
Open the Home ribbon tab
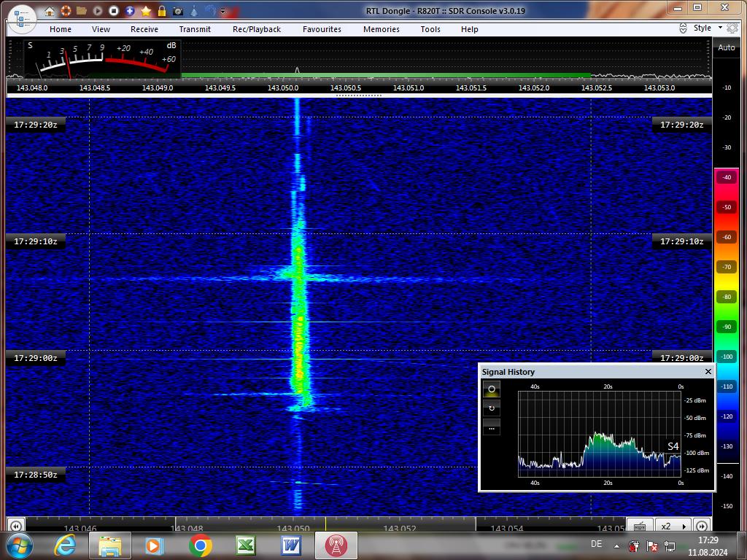click(x=61, y=29)
